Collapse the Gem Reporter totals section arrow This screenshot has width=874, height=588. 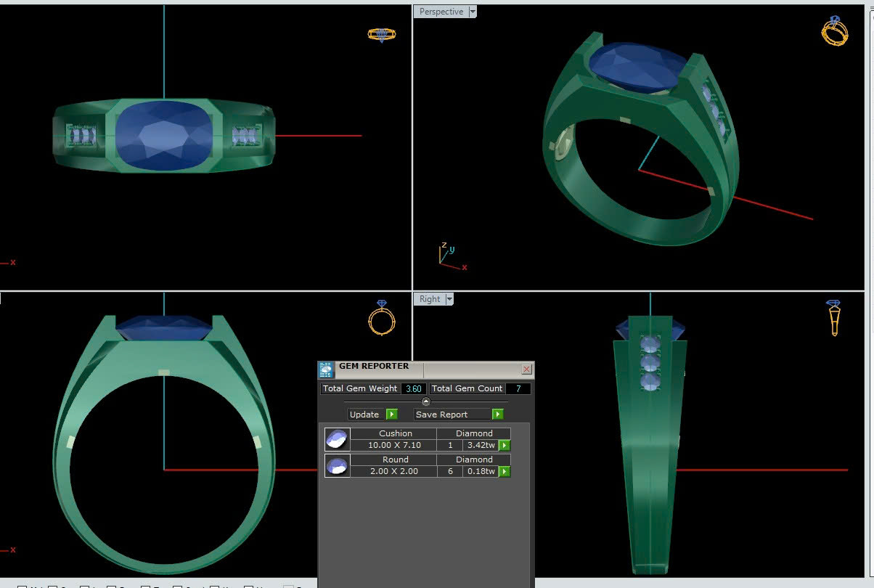tap(426, 401)
